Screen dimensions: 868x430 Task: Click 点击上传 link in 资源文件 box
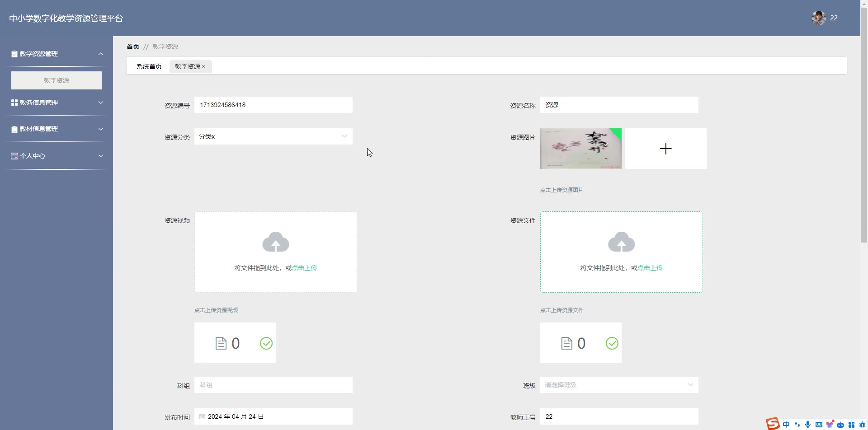pos(650,268)
